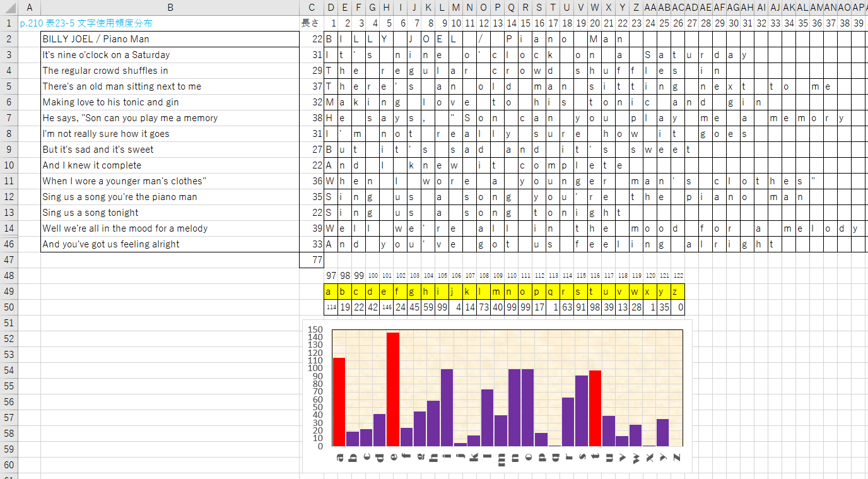
Task: Click the tallest red bar for letter e
Action: coord(393,389)
